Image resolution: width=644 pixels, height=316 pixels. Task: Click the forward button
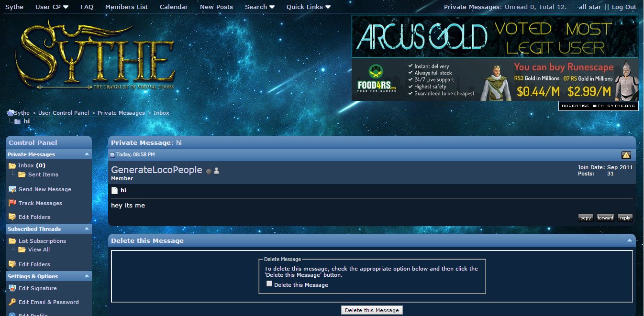[x=605, y=218]
